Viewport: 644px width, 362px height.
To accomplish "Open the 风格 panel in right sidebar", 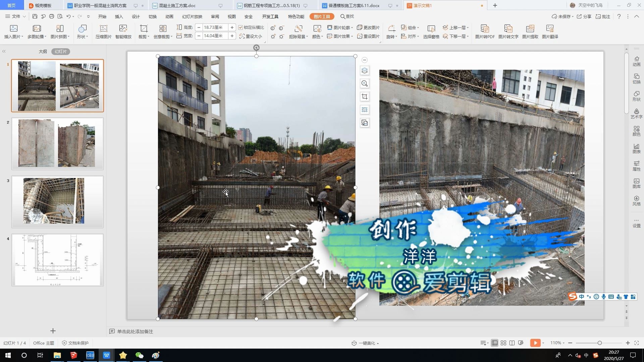I will click(636, 201).
